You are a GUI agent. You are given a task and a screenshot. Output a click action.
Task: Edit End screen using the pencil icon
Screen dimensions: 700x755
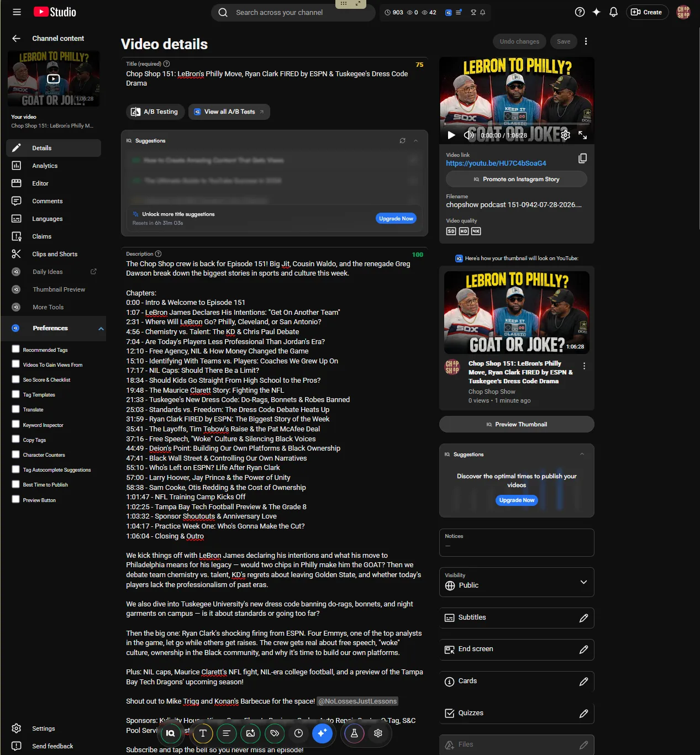(x=583, y=650)
